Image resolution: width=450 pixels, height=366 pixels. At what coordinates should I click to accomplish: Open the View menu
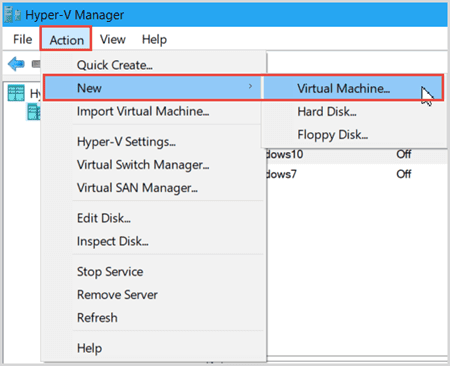(113, 39)
